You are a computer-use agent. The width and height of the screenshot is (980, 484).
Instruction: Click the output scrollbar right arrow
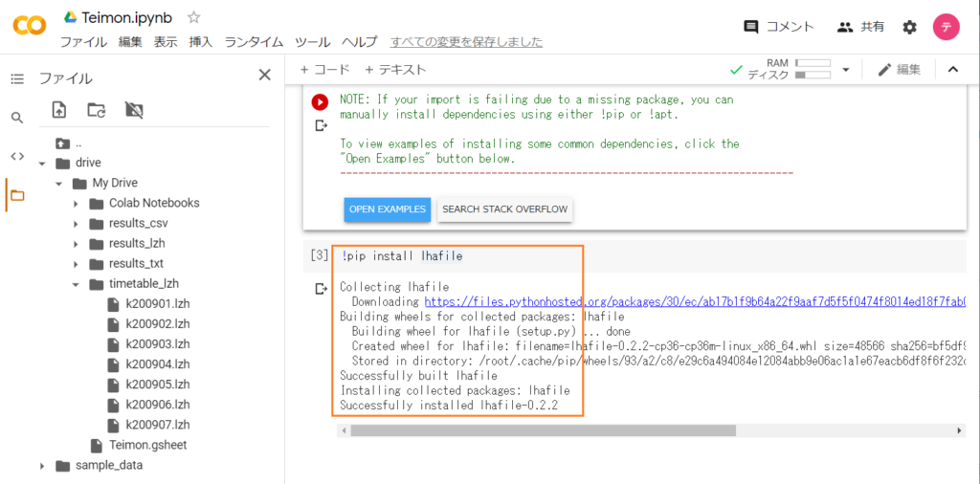pos(960,431)
